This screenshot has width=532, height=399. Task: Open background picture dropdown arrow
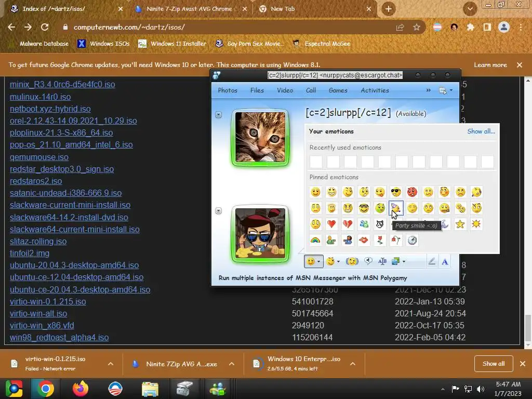pyautogui.click(x=404, y=262)
